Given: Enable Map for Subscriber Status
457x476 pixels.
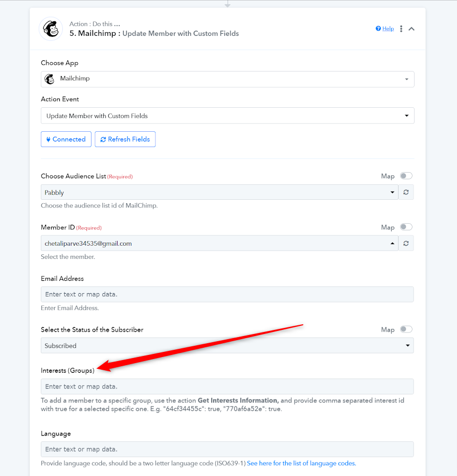Looking at the screenshot, I should 406,329.
